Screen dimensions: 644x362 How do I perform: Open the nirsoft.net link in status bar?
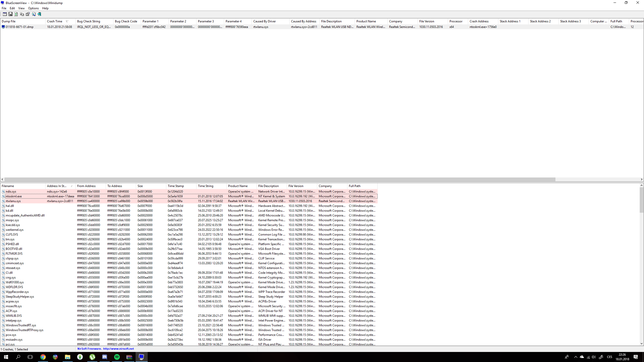click(118, 349)
